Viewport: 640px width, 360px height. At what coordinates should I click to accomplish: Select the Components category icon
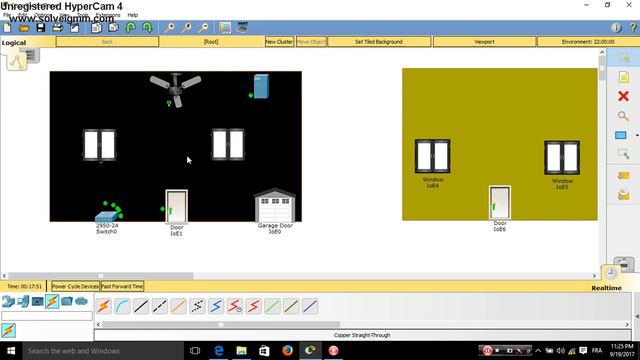pos(38,302)
